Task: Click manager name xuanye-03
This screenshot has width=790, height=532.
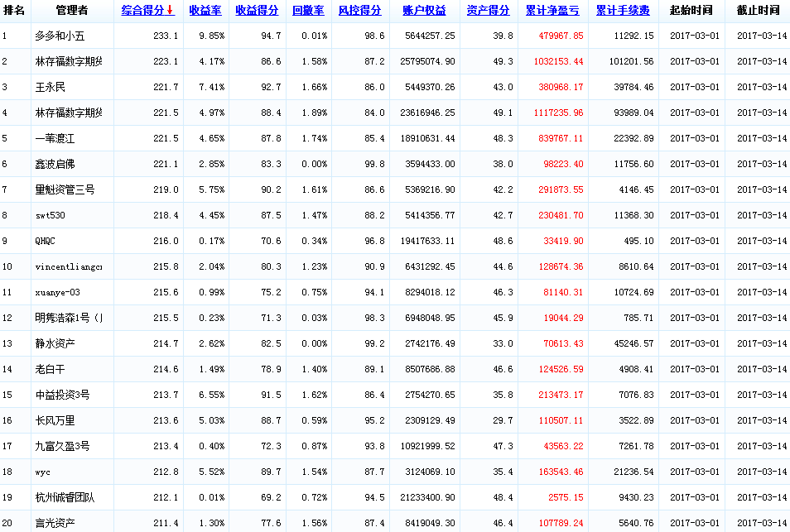Action: pos(57,292)
